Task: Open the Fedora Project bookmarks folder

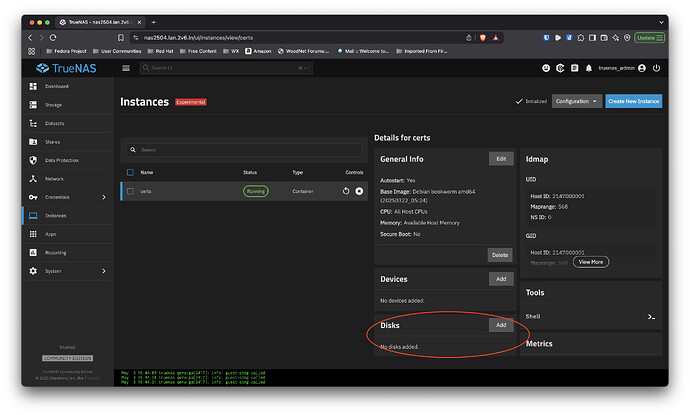Action: click(66, 51)
